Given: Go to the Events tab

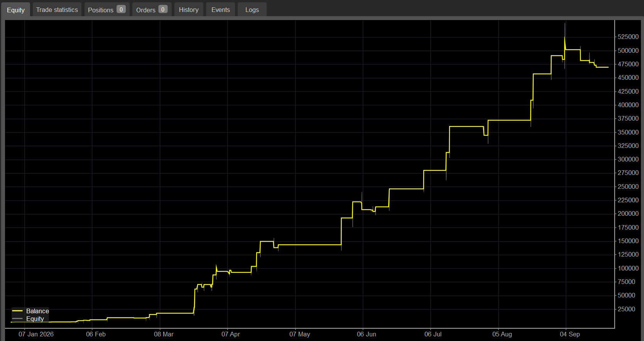Looking at the screenshot, I should pos(221,10).
